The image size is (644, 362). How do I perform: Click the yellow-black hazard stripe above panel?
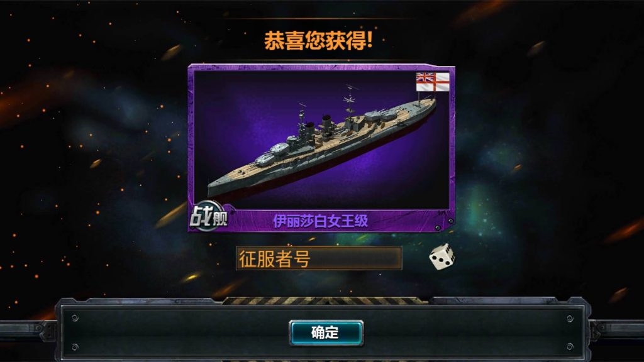[326, 301]
